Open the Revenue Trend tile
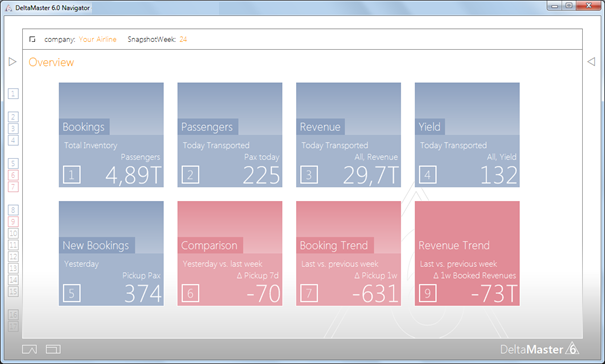Viewport: 605px width, 364px height. pyautogui.click(x=467, y=253)
